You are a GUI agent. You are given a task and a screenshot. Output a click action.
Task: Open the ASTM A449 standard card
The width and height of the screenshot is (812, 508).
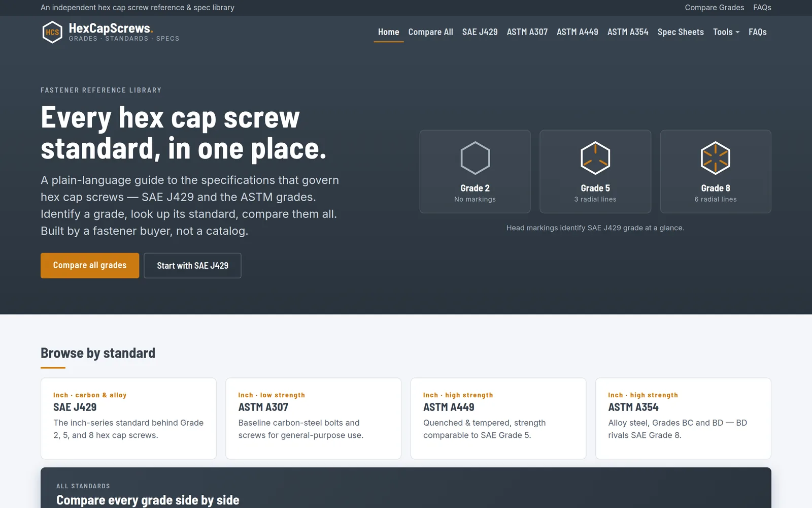click(498, 418)
